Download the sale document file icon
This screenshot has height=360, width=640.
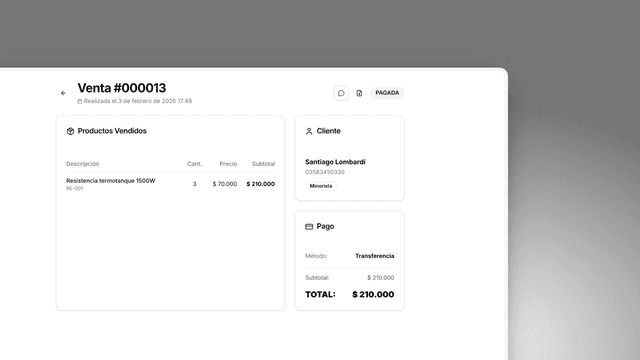pos(359,93)
